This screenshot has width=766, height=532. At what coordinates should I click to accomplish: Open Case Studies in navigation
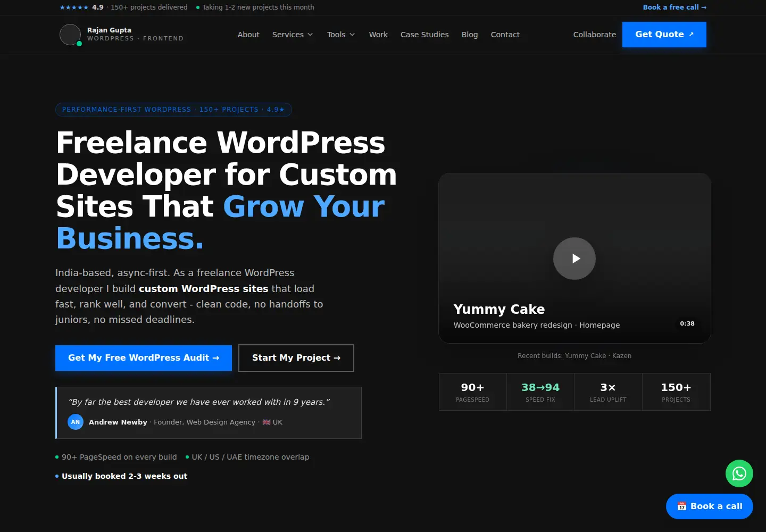tap(424, 35)
